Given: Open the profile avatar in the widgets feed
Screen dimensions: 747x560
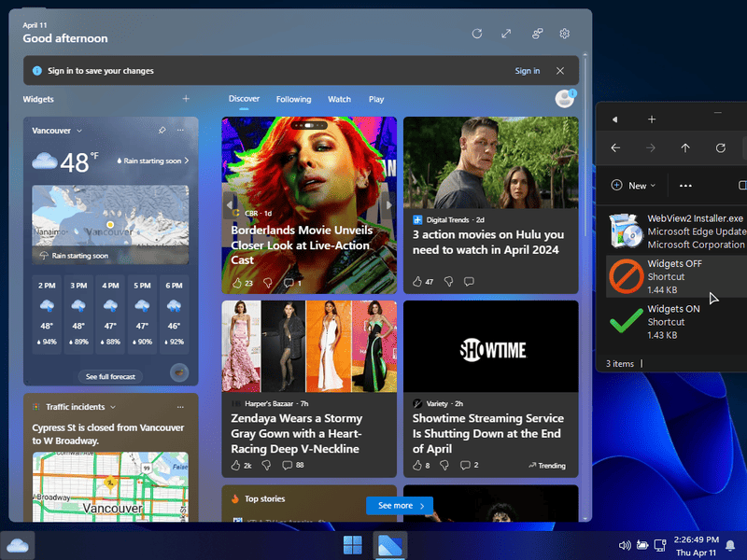Looking at the screenshot, I should coord(565,99).
